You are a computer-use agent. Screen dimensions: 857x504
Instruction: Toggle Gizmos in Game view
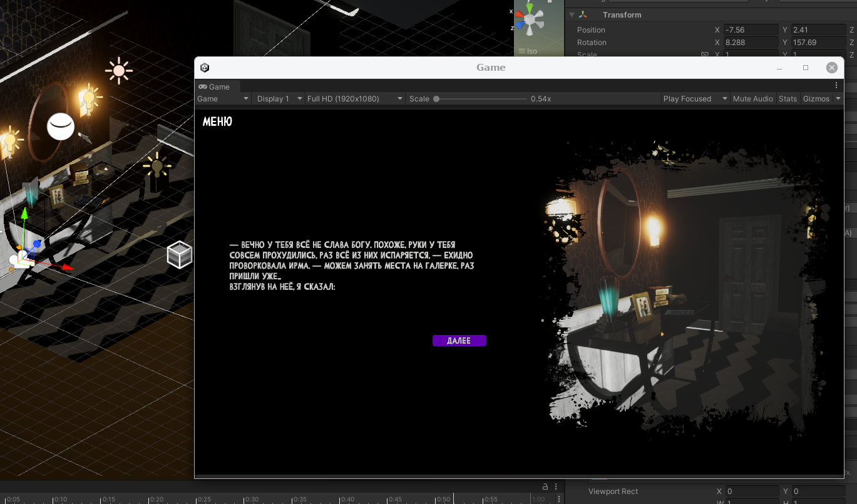(x=816, y=99)
